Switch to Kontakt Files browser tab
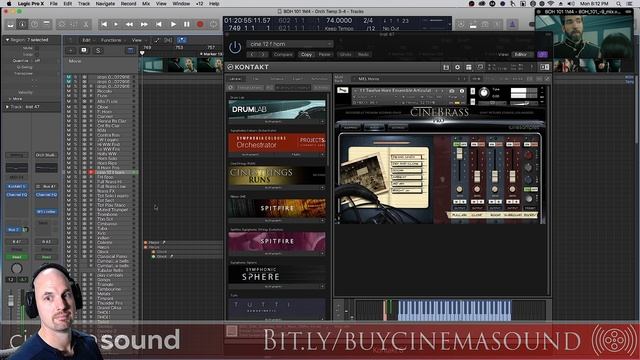 point(256,79)
